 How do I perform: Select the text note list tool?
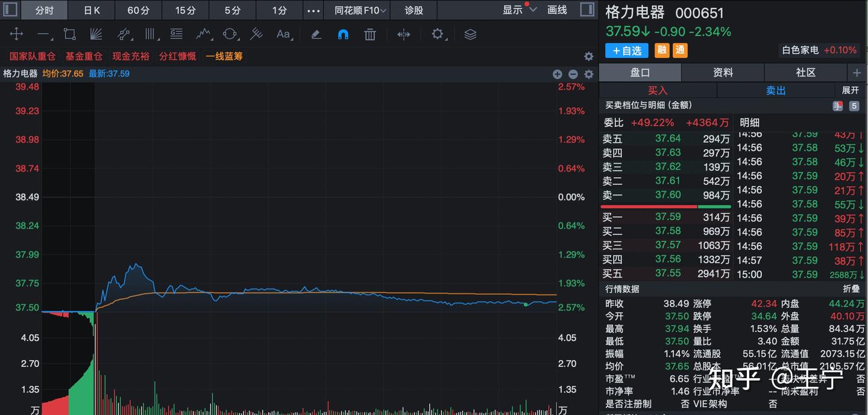click(176, 34)
